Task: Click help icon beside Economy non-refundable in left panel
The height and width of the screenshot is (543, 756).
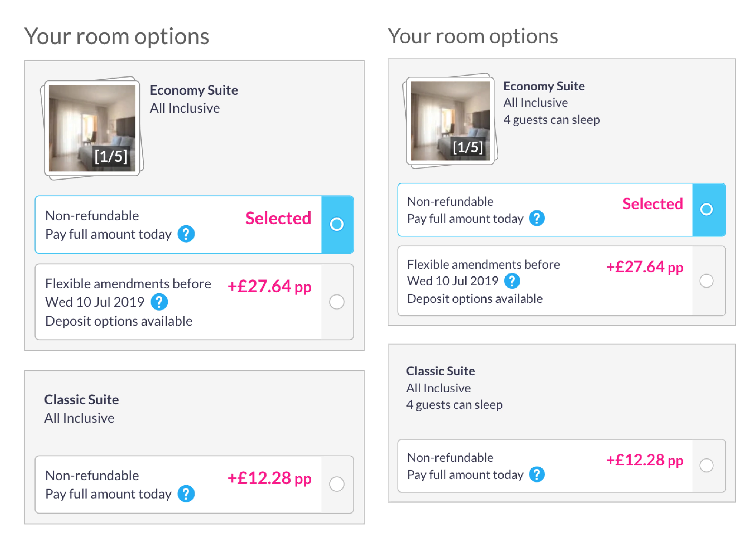Action: click(186, 234)
